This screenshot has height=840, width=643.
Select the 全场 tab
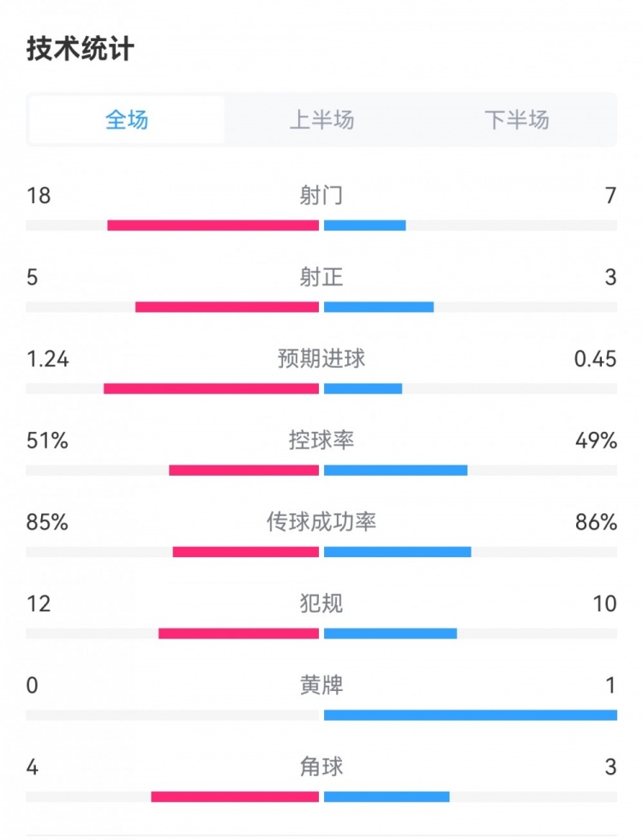127,120
